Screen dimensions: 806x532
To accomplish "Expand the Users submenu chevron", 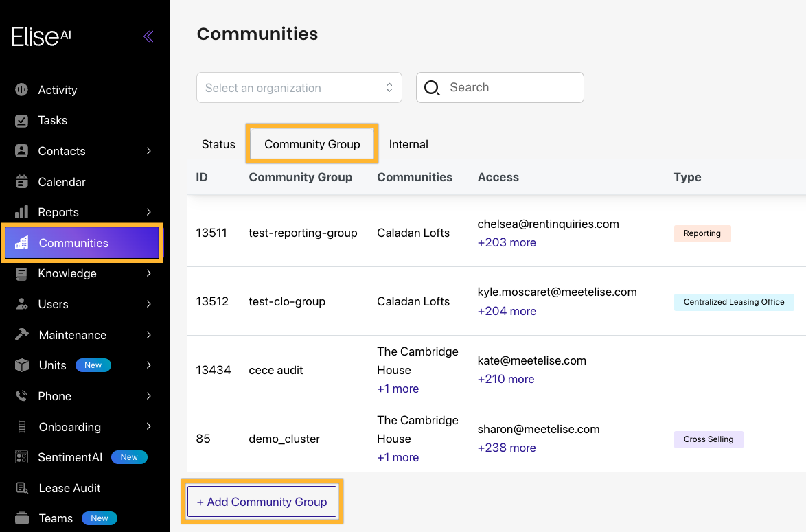I will 148,304.
